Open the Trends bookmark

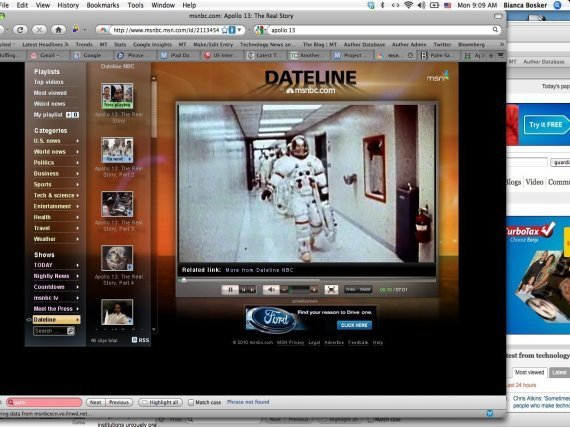pyautogui.click(x=84, y=44)
